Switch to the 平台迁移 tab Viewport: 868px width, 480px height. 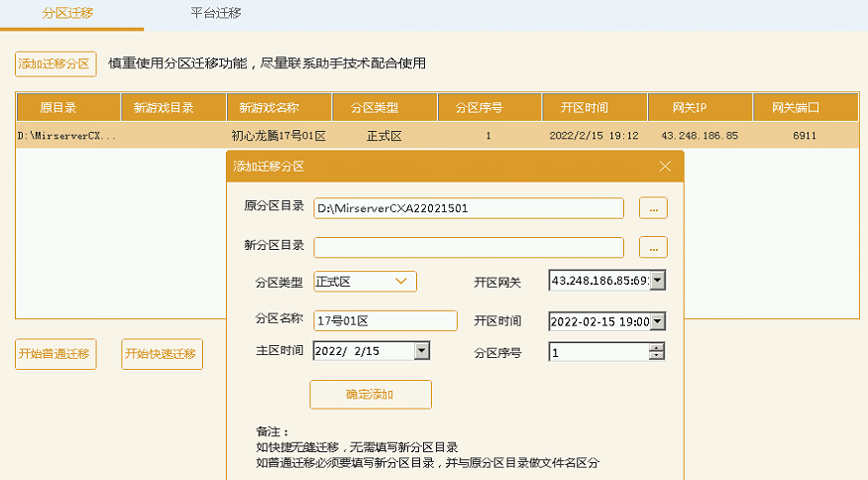[216, 14]
